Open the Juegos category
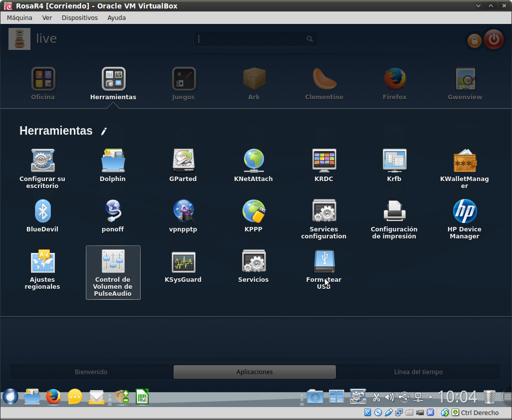This screenshot has width=512, height=420. 184,80
